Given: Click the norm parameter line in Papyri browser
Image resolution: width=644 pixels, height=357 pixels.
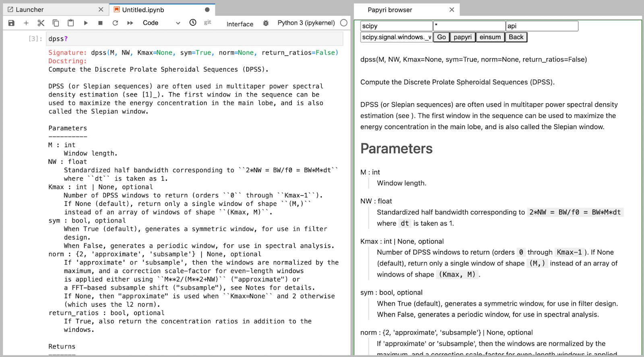Looking at the screenshot, I should click(447, 332).
